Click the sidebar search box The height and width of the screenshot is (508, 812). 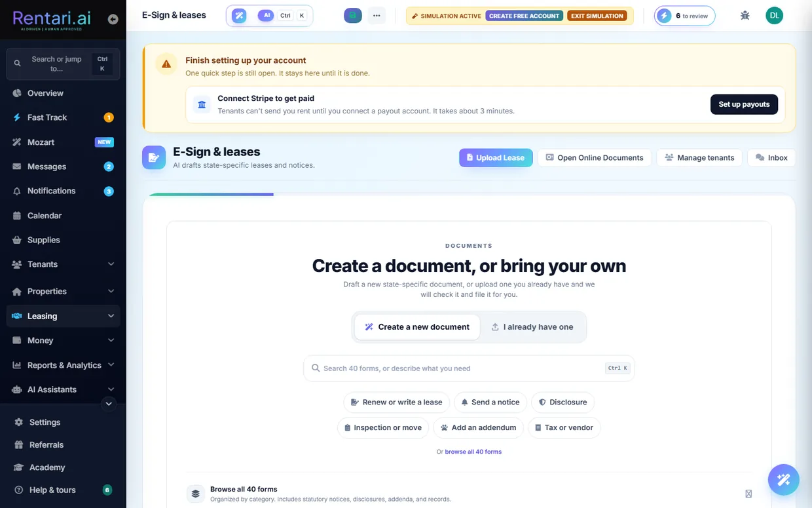(x=63, y=64)
